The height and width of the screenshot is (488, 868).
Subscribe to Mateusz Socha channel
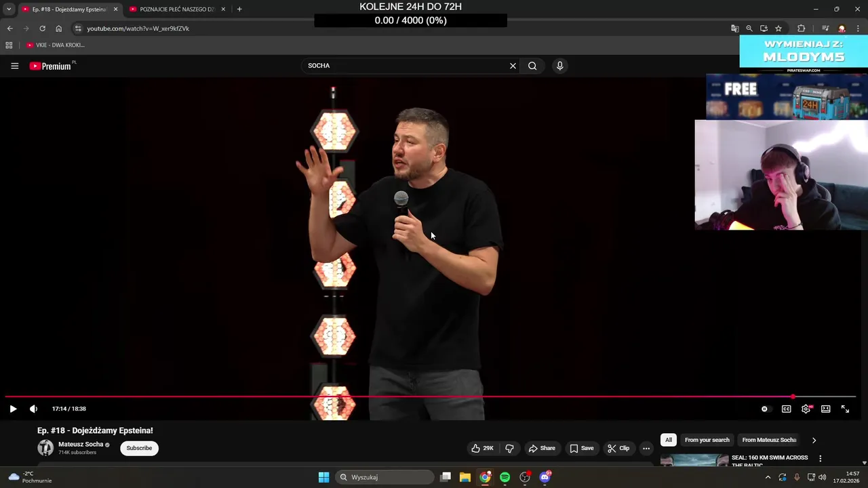pos(139,448)
